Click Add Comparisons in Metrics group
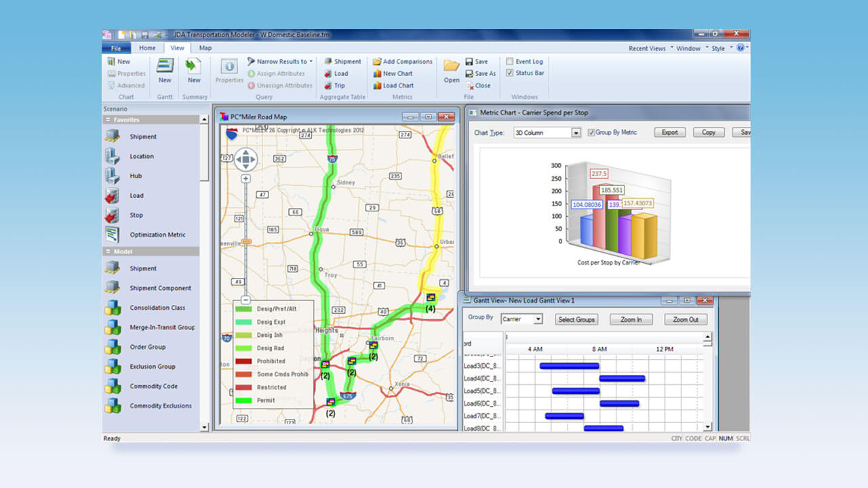This screenshot has height=488, width=868. pos(402,61)
